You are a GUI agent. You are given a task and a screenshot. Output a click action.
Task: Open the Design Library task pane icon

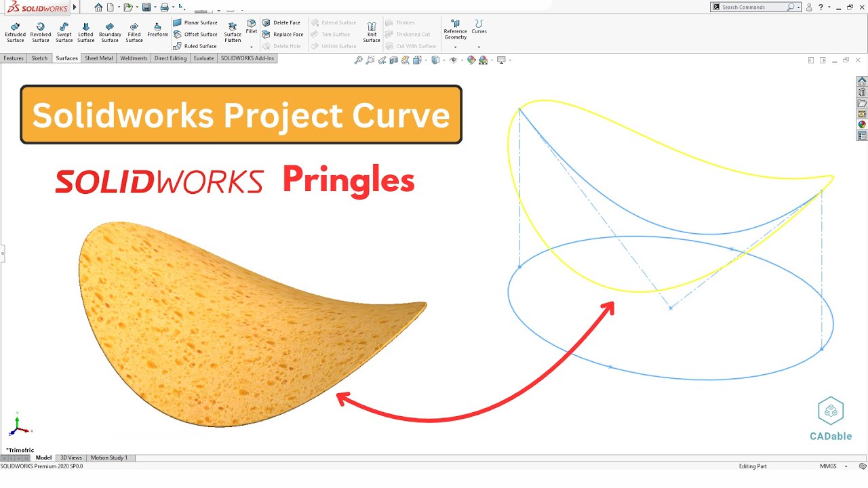862,92
